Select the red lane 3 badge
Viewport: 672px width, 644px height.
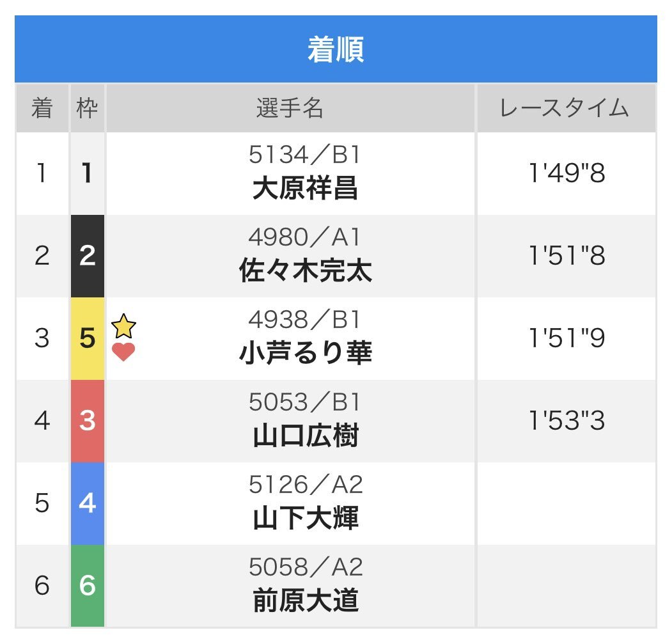[88, 421]
